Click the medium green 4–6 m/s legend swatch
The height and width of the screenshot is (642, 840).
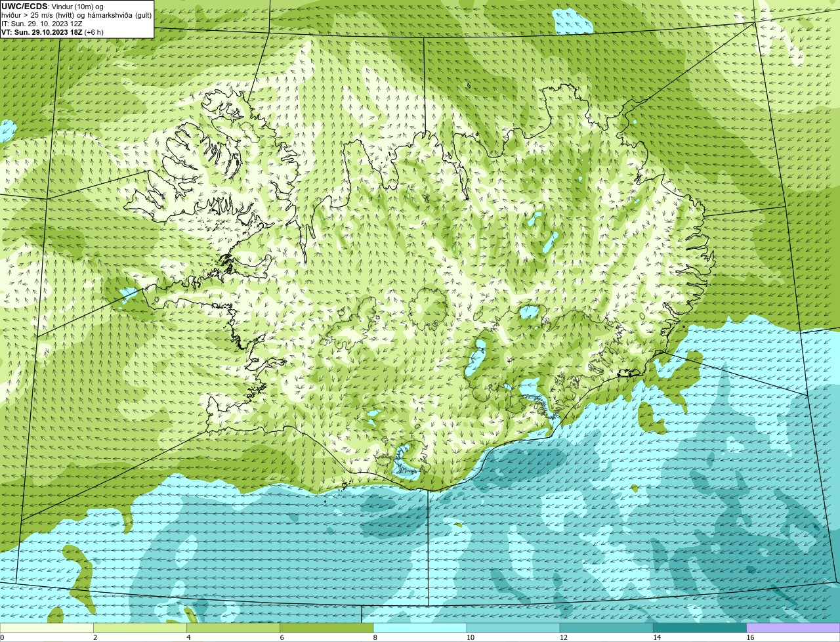click(233, 628)
